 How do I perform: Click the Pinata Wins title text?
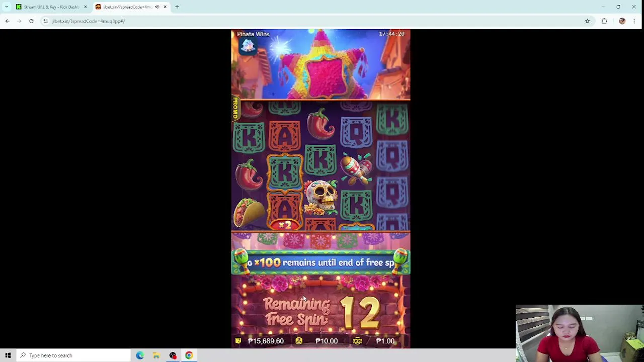[x=253, y=34]
